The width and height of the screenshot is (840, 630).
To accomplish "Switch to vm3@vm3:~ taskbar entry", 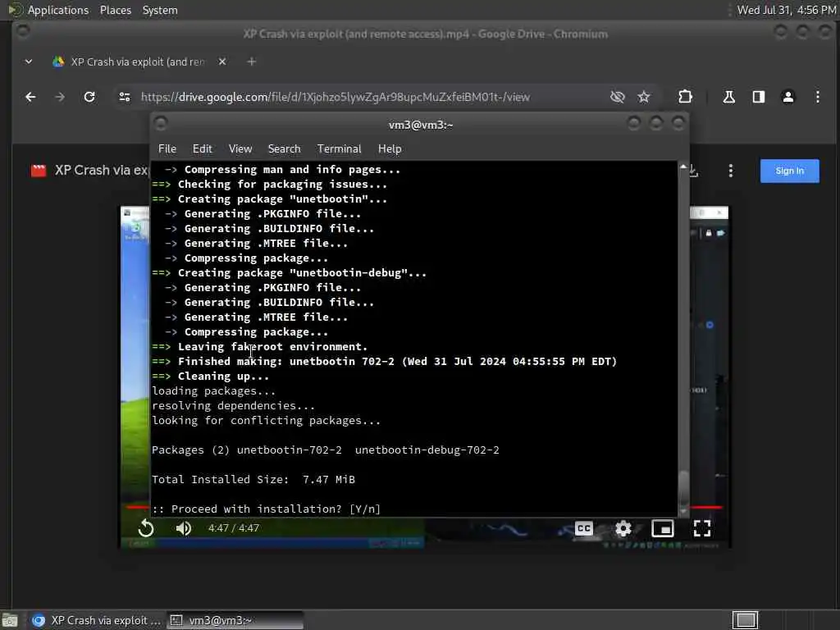I will coord(235,620).
